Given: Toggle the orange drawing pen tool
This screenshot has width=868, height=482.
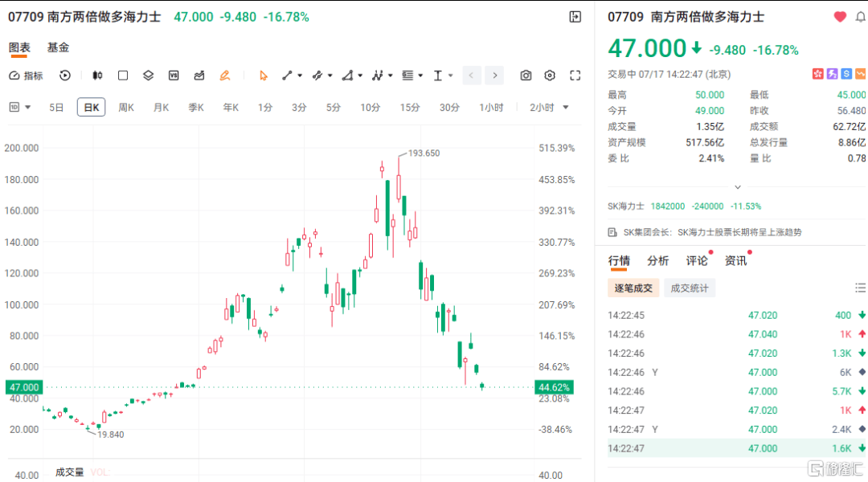Looking at the screenshot, I should coord(225,76).
